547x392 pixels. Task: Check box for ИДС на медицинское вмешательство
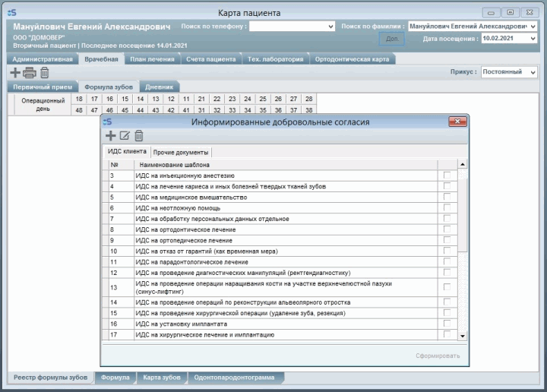(x=447, y=197)
